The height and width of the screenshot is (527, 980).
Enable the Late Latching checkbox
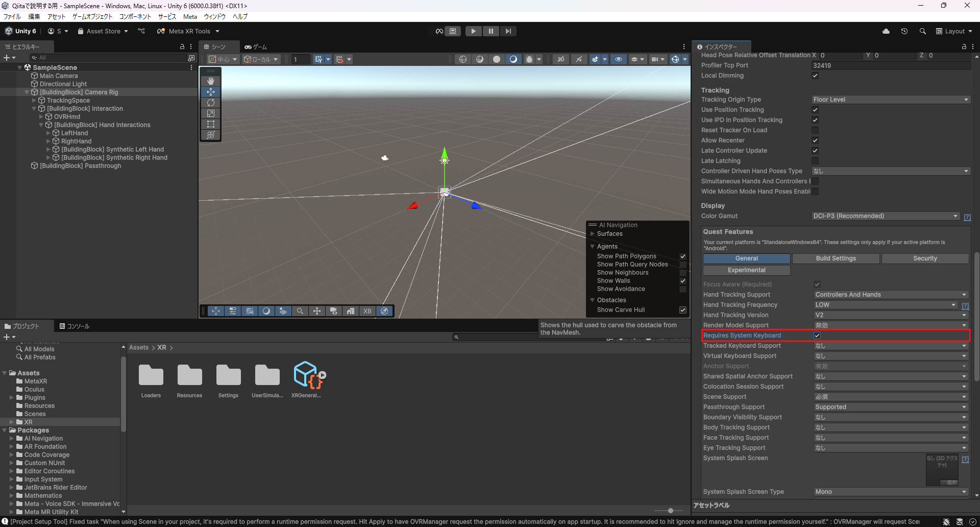click(815, 161)
